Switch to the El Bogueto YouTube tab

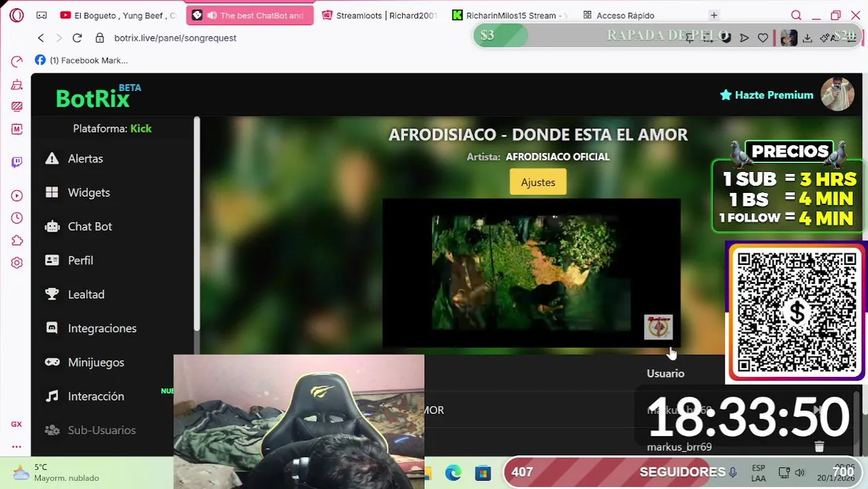(x=118, y=15)
